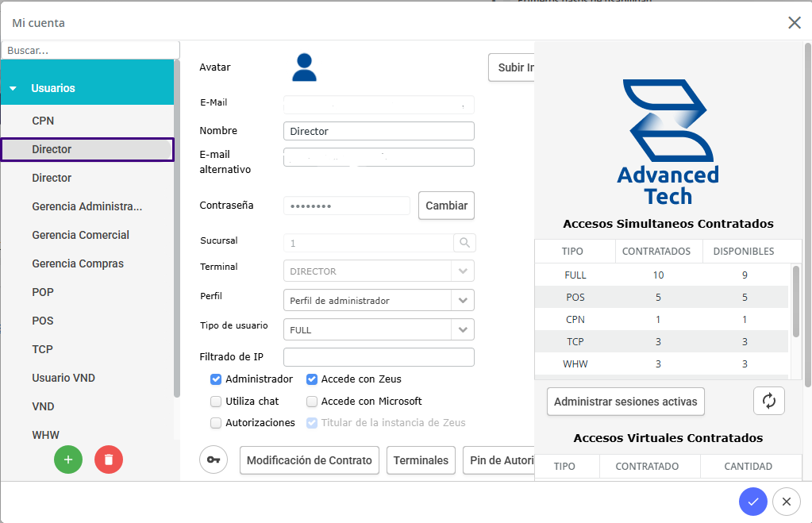The height and width of the screenshot is (523, 812).
Task: Enable Accede con Microsoft checkbox
Action: (x=312, y=402)
